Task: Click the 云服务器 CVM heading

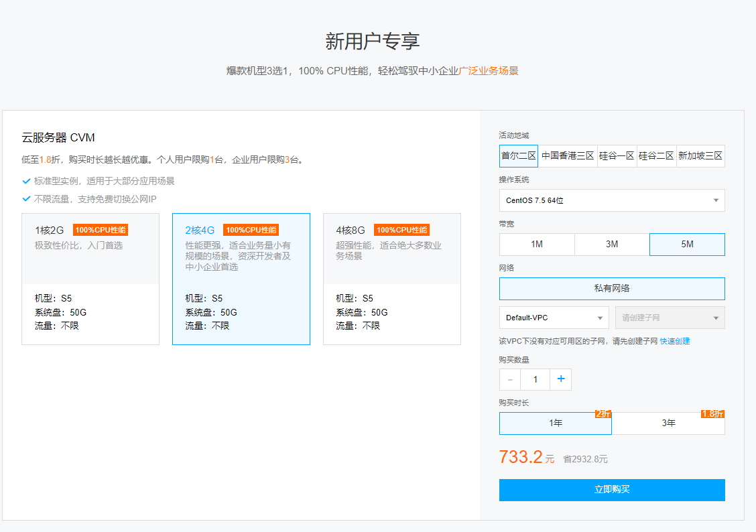Action: 58,138
